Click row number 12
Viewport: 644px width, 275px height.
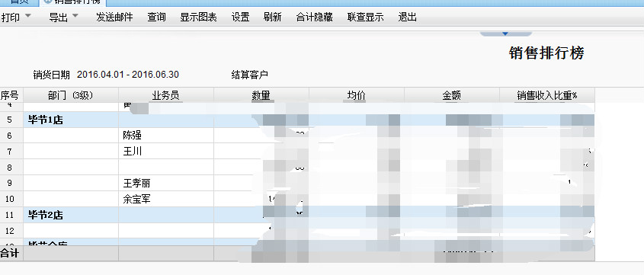9,231
